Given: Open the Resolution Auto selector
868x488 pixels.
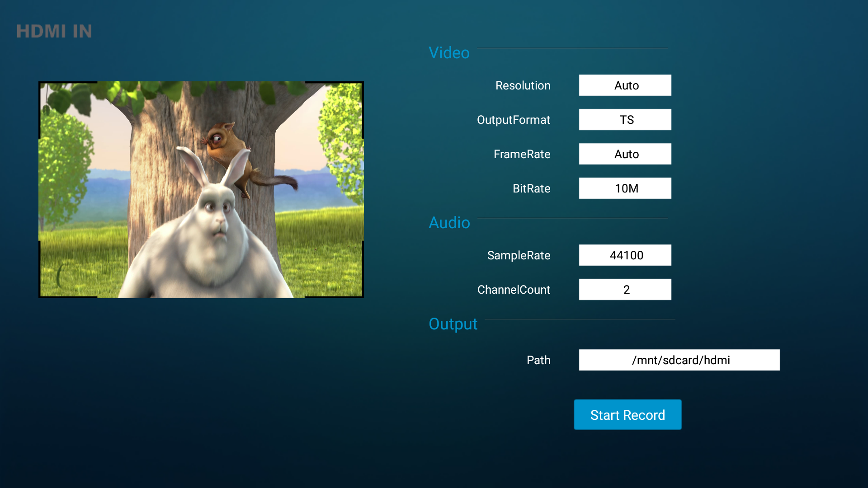Looking at the screenshot, I should tap(625, 85).
